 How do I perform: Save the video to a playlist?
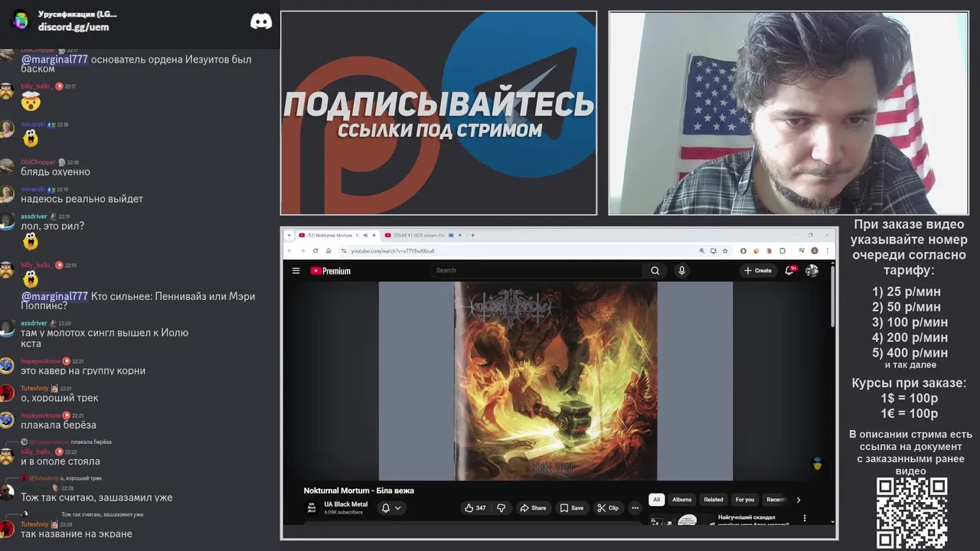pos(571,507)
